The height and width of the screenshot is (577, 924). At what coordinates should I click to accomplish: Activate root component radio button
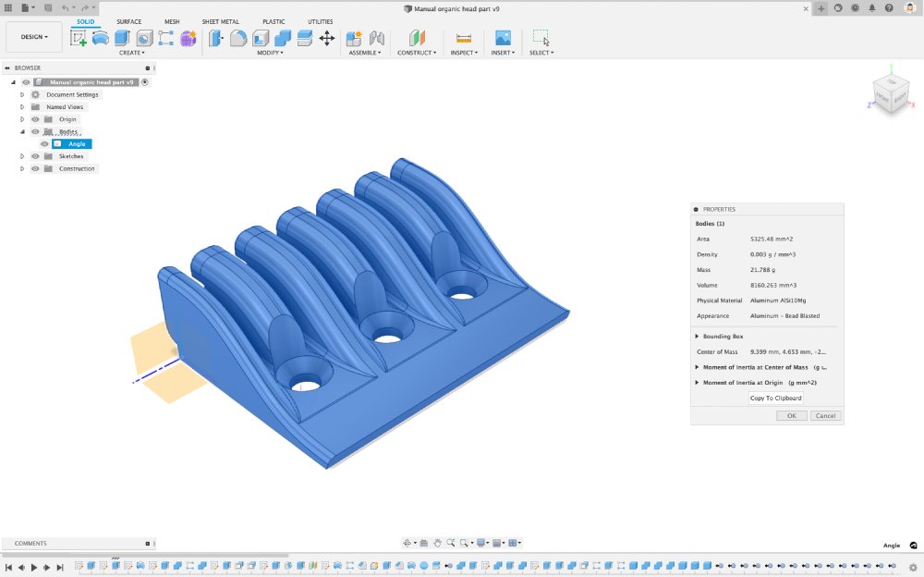click(x=145, y=82)
